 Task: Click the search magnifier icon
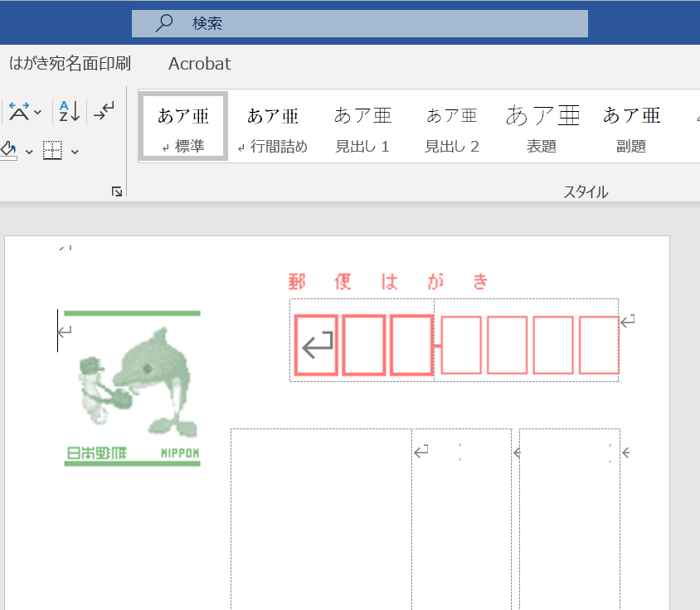[x=164, y=24]
